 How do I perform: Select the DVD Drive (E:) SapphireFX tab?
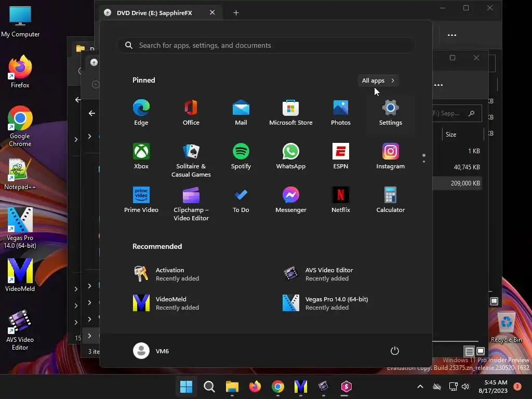pos(162,13)
